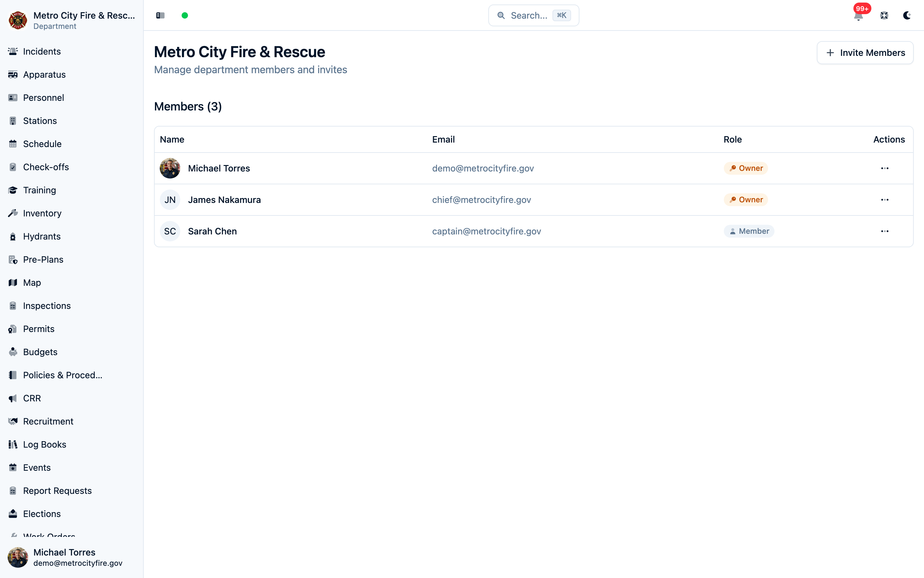Click the Pre-Plans building shield icon
924x578 pixels.
(13, 259)
